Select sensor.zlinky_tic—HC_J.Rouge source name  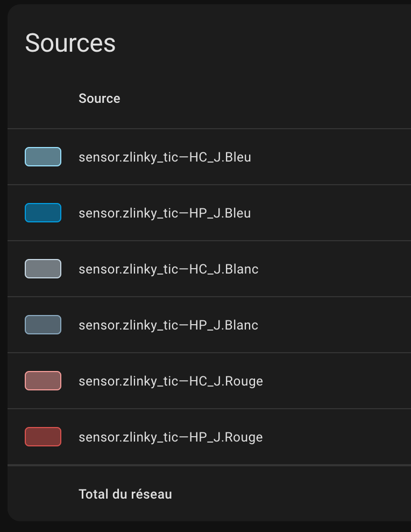[x=171, y=381]
